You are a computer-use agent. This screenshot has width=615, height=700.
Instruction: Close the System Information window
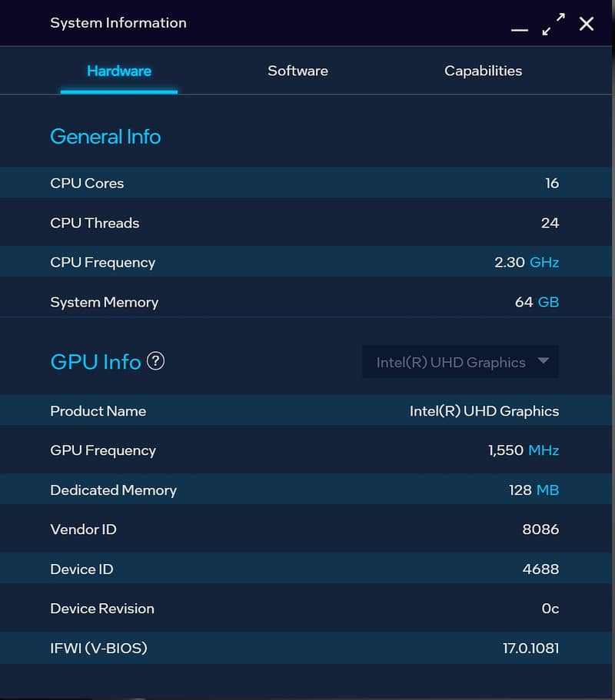[x=587, y=24]
